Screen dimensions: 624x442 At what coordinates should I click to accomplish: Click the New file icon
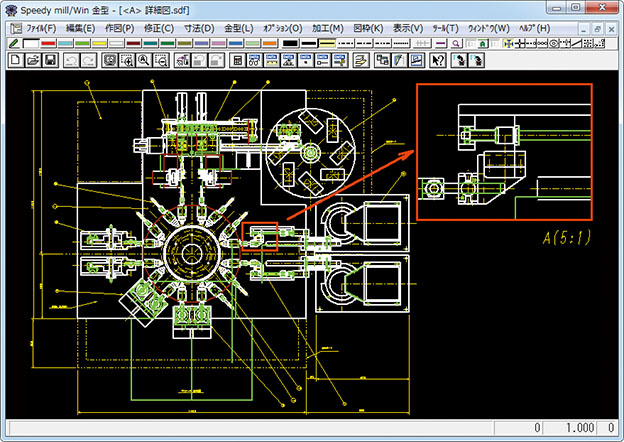coord(15,61)
